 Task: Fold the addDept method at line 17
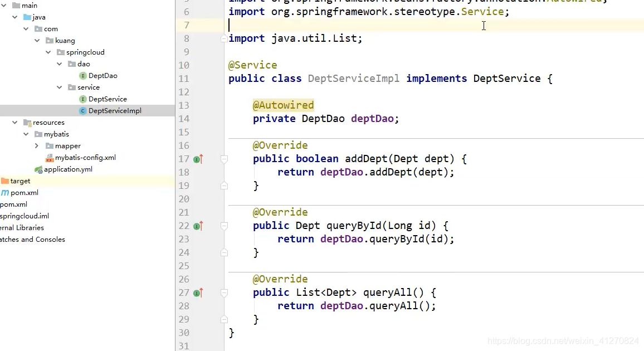pos(225,159)
